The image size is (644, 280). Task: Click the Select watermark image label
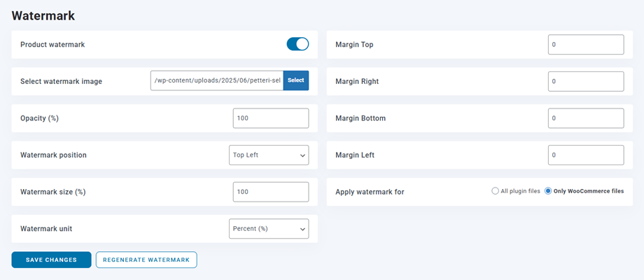pos(61,81)
